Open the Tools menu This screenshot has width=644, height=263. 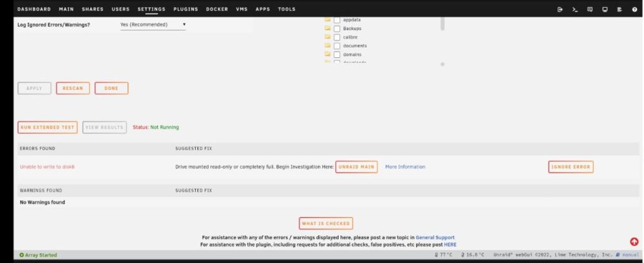tap(287, 9)
